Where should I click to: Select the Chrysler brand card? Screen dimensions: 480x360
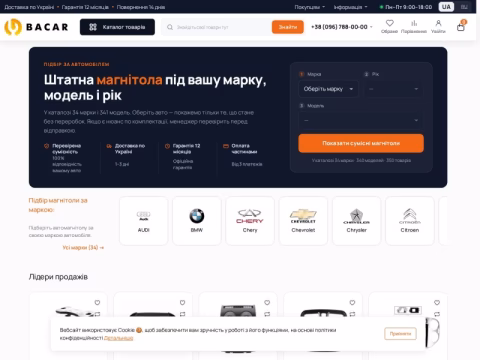pos(356,221)
